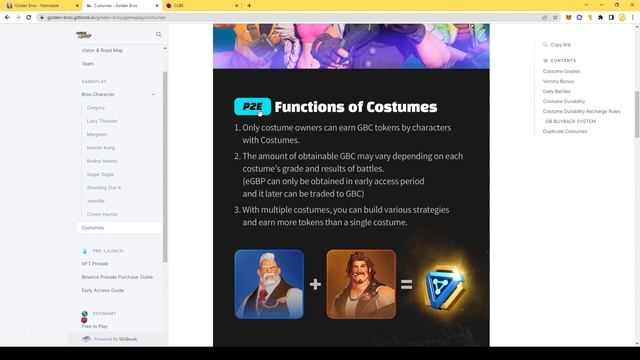Click the Copy link icon

(x=545, y=44)
